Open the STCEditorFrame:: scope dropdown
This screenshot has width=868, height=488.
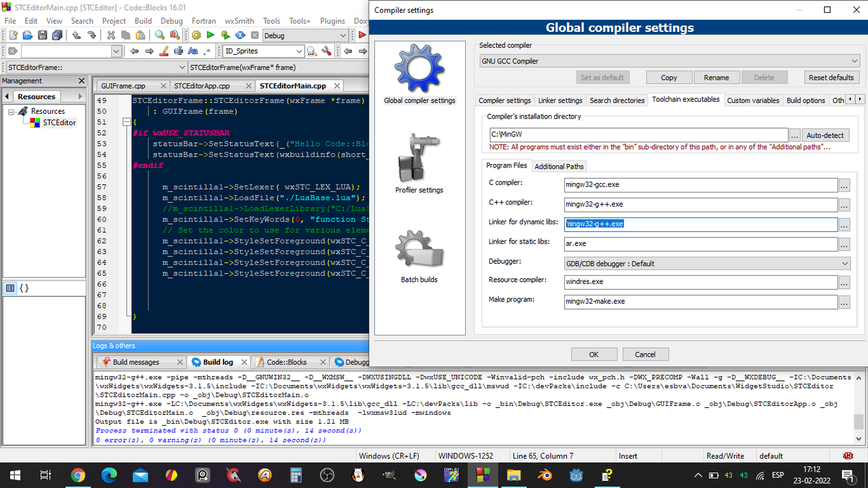96,67
